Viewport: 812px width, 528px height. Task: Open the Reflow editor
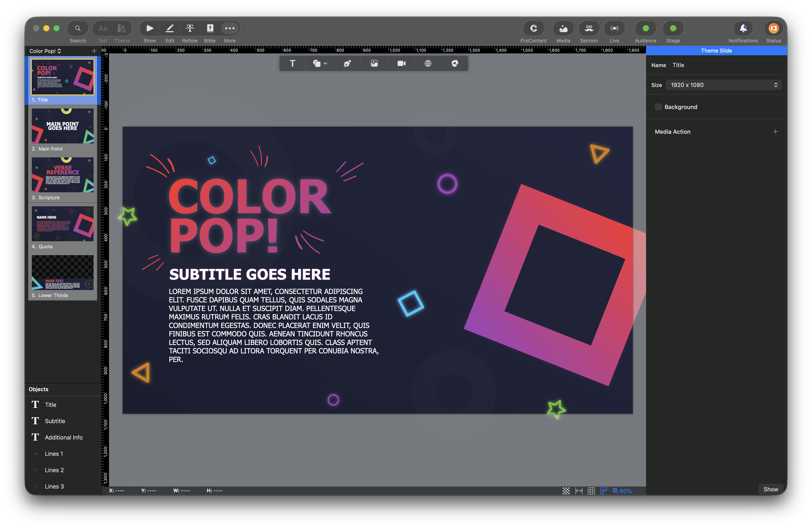[x=190, y=29]
